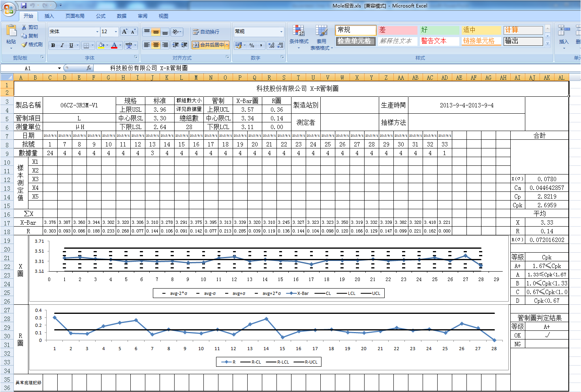Switch to the 插入 (Insert) tab

49,16
